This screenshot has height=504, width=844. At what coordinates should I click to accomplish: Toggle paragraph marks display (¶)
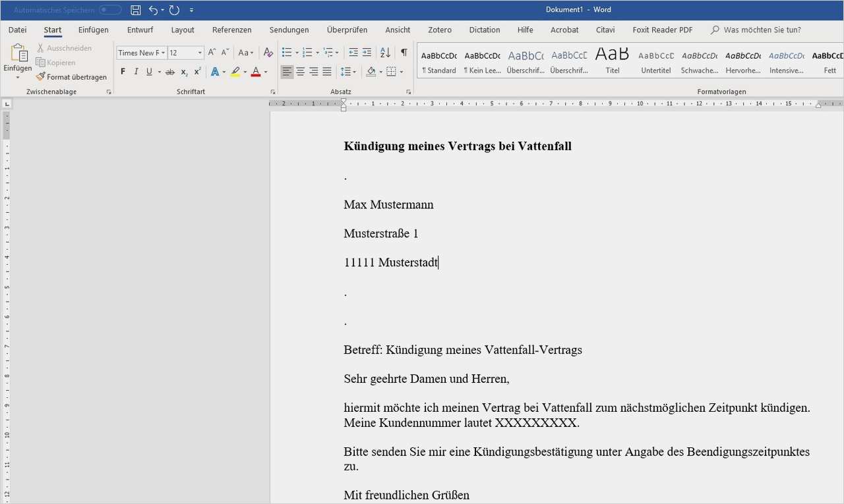tap(404, 53)
